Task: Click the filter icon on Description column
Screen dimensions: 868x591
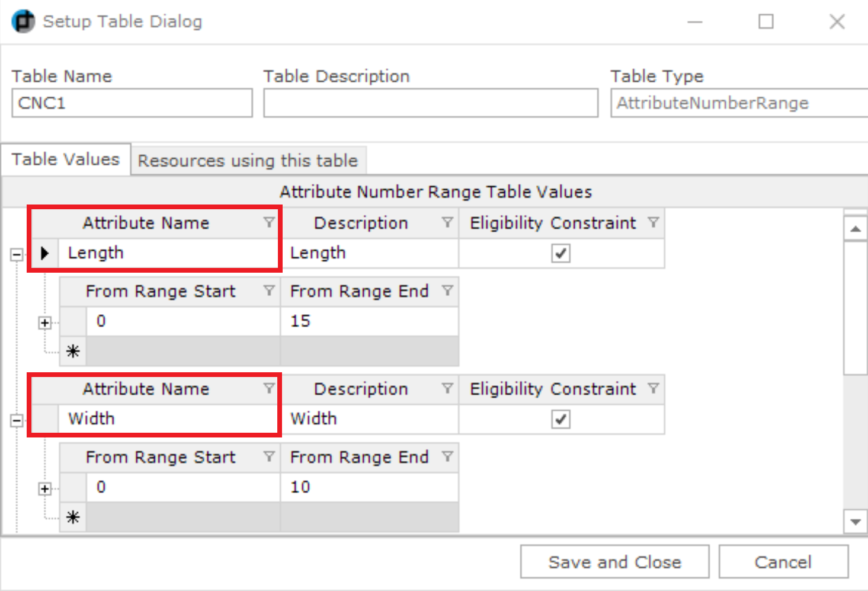Action: click(x=448, y=223)
